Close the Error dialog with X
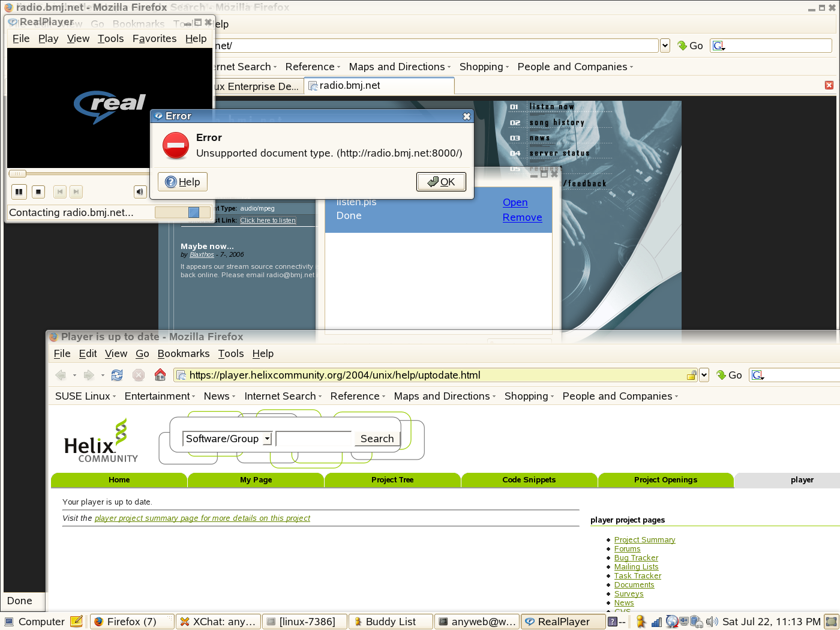The width and height of the screenshot is (840, 630). click(x=467, y=116)
